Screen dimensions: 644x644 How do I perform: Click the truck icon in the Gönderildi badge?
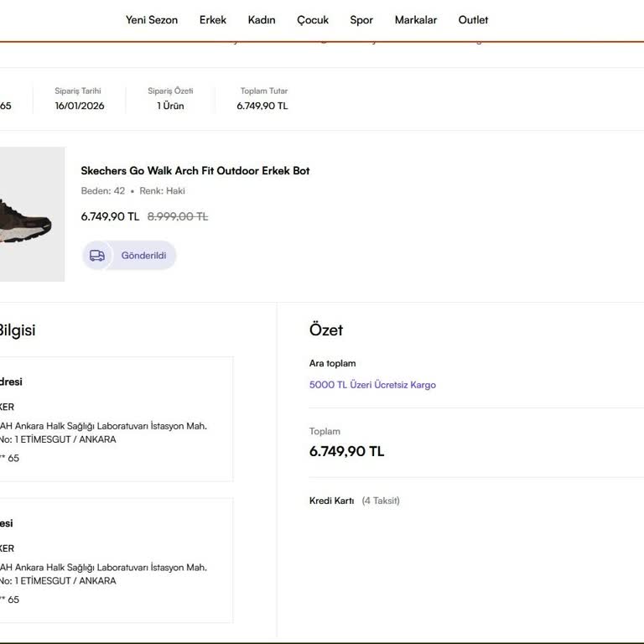(97, 256)
